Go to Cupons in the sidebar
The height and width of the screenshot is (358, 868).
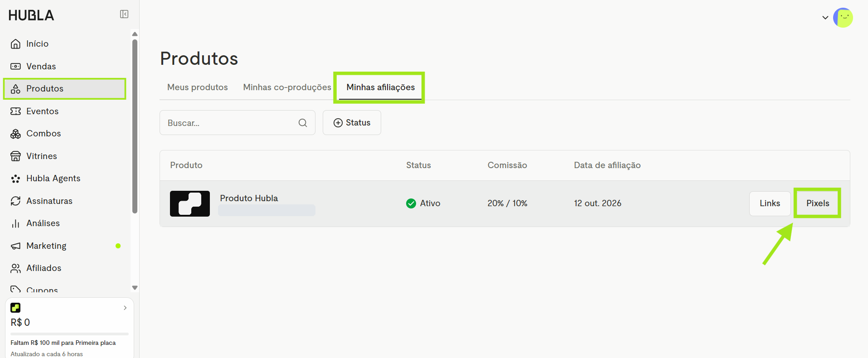[x=42, y=290]
